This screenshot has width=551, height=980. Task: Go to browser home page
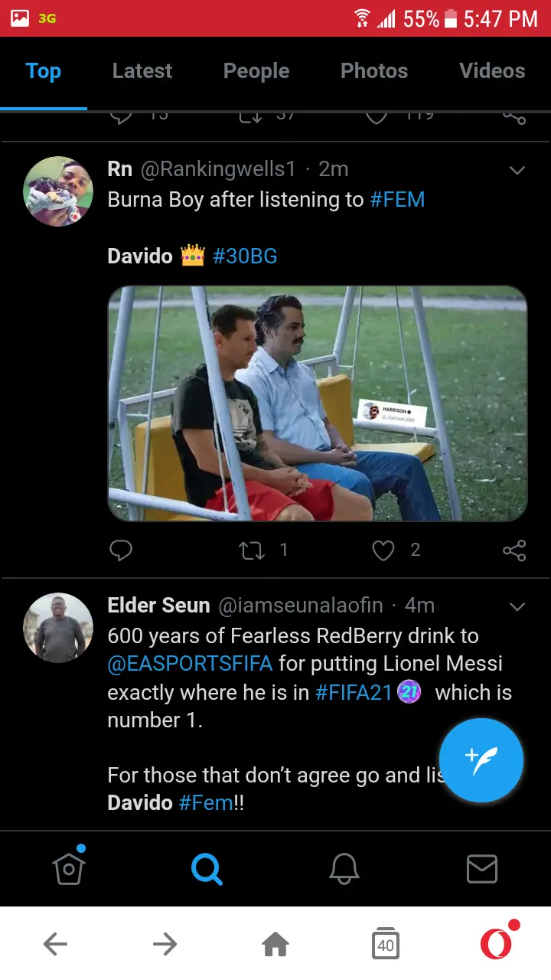pos(275,945)
